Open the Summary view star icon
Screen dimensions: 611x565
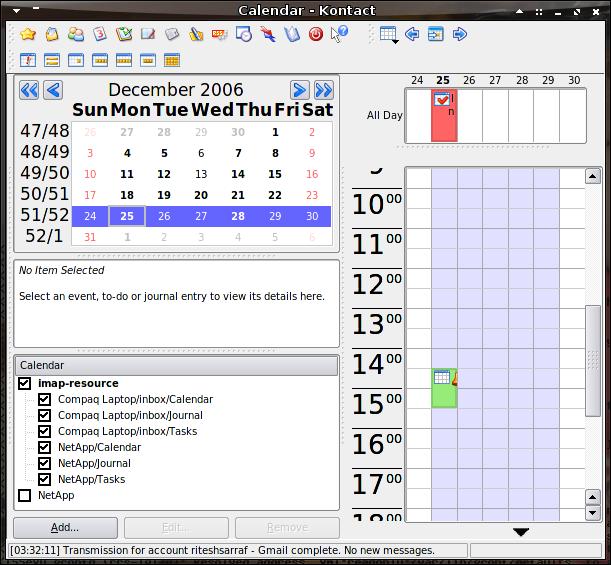point(28,34)
